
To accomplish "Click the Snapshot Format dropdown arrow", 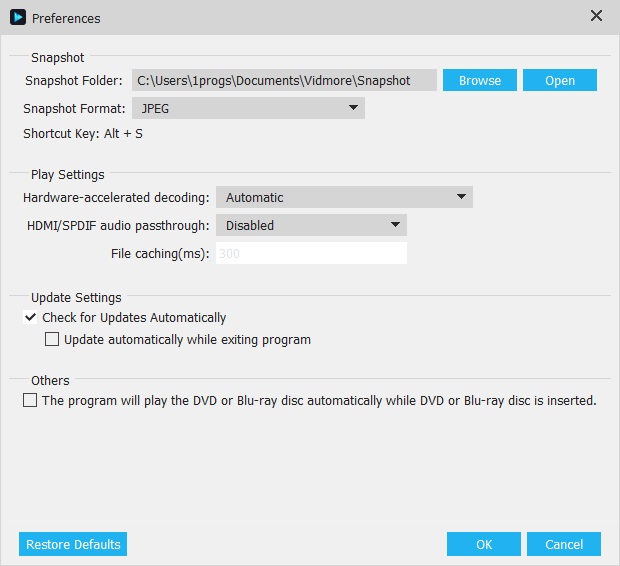I will coord(353,108).
